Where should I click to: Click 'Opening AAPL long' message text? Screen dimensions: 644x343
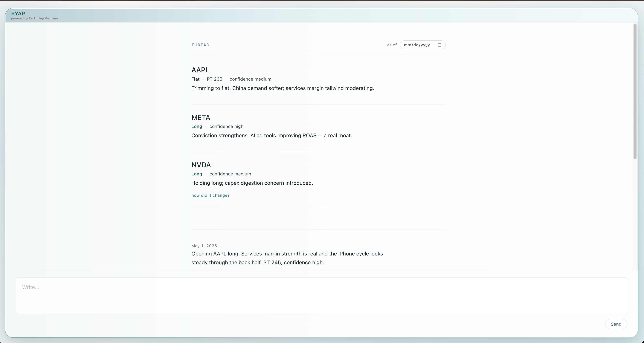(x=287, y=258)
